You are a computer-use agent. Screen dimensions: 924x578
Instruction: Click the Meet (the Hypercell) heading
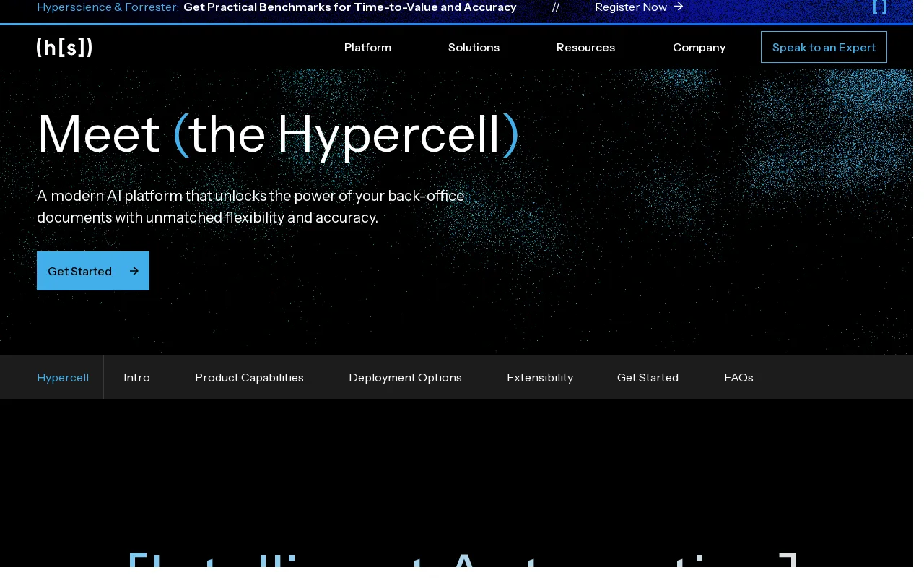click(278, 134)
